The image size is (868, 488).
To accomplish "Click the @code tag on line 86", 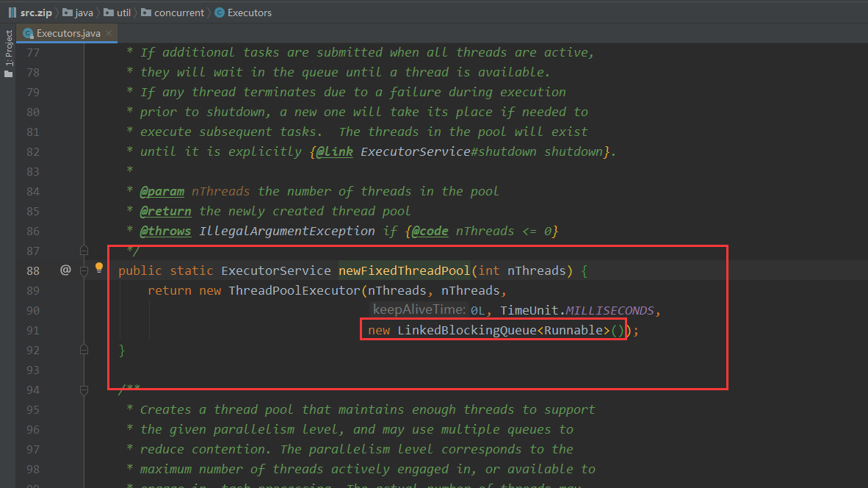I will tap(430, 231).
